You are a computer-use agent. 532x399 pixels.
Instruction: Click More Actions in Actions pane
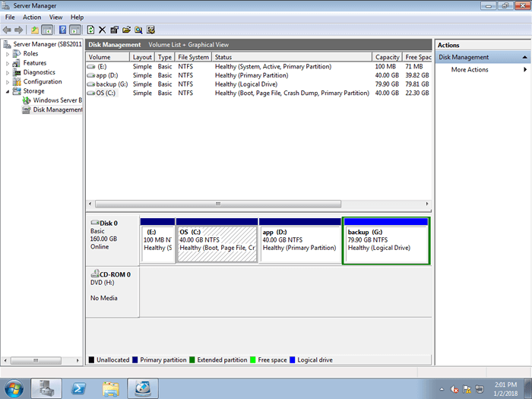coord(470,70)
